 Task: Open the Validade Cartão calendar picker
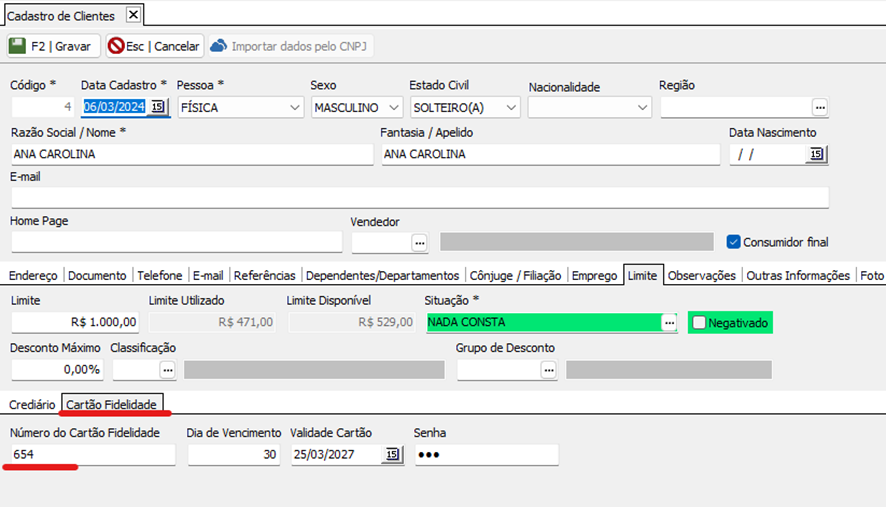[392, 455]
